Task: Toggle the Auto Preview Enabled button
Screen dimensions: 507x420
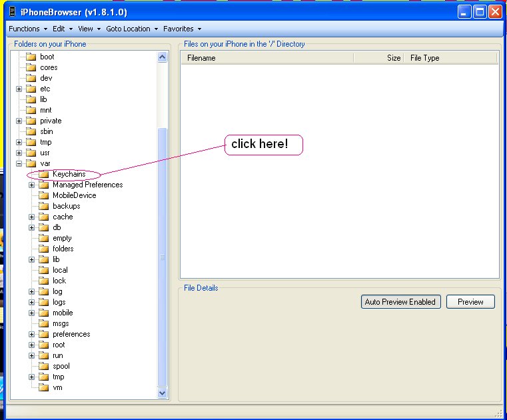Action: click(x=400, y=302)
